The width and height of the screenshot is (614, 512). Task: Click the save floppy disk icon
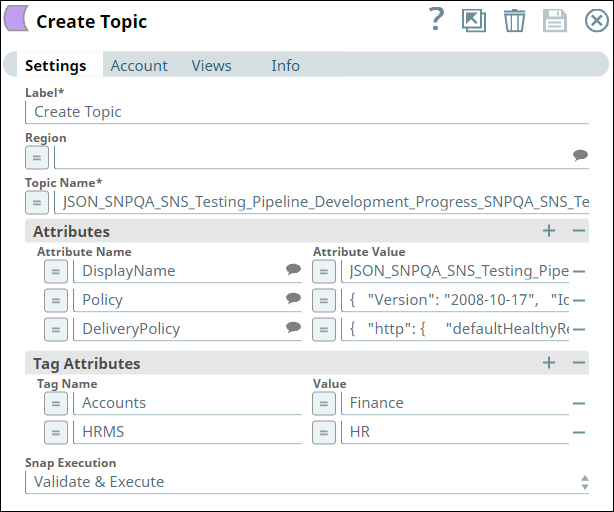[x=554, y=20]
